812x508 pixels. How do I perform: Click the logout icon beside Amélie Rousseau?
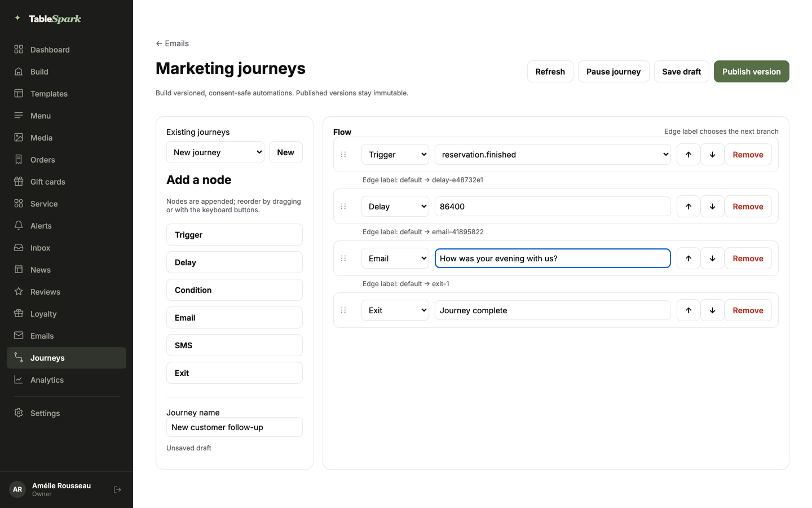117,490
